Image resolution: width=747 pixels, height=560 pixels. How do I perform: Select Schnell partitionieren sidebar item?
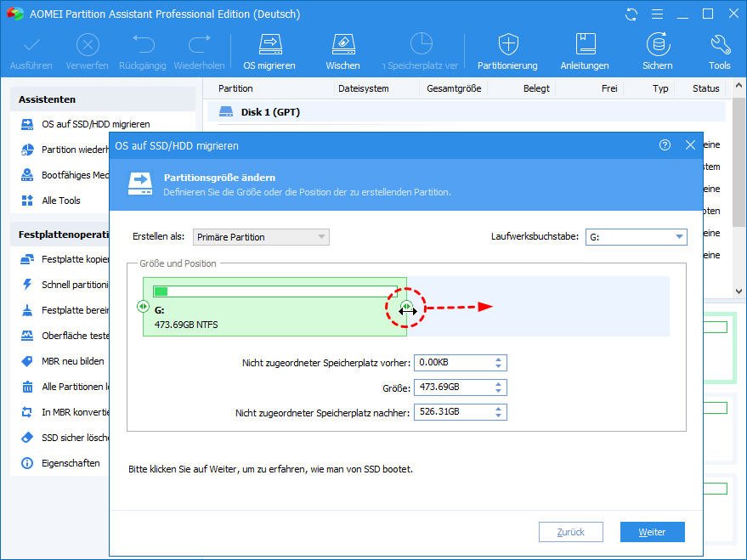pos(65,285)
